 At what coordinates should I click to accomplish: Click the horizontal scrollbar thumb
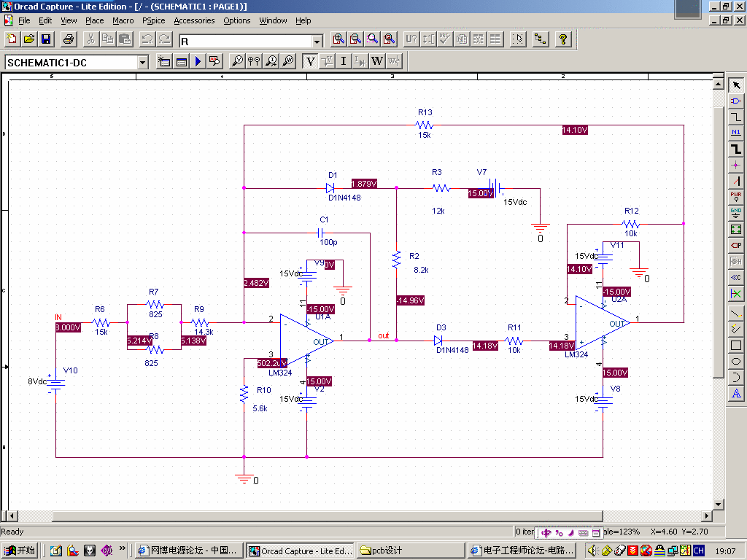point(328,516)
